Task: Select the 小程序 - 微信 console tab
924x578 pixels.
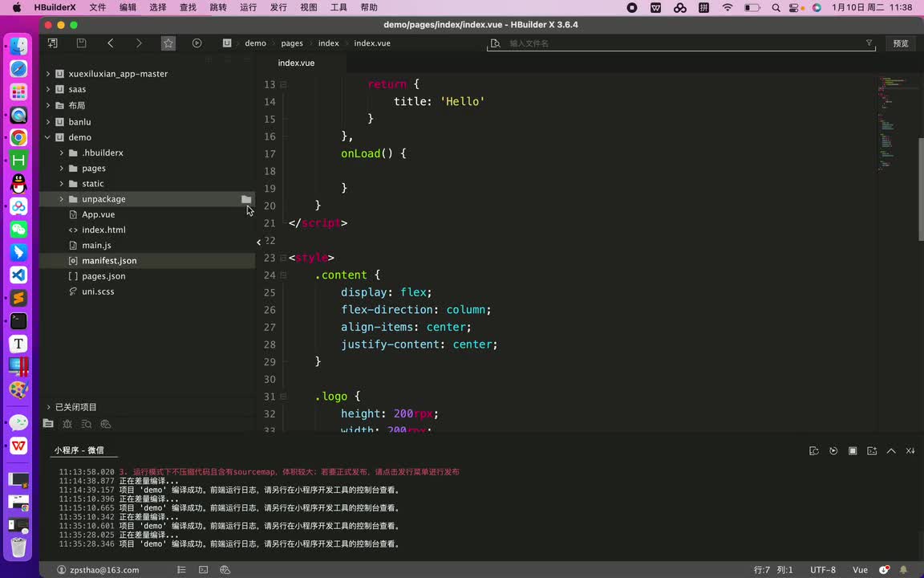Action: point(79,450)
